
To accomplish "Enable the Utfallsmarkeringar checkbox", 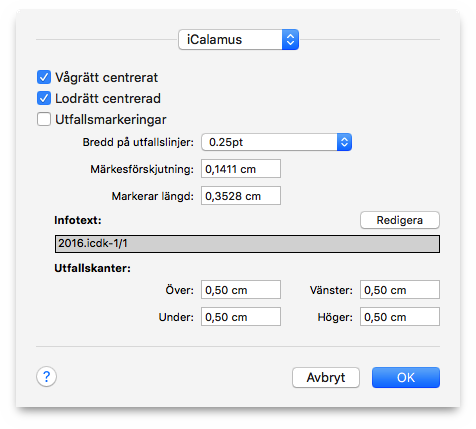I will pyautogui.click(x=44, y=119).
